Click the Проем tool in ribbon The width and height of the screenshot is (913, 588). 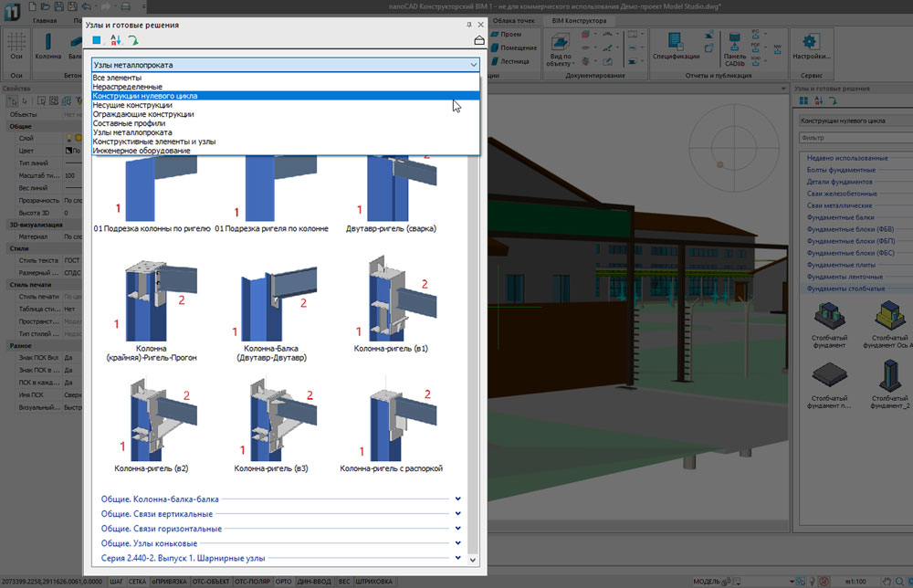506,35
